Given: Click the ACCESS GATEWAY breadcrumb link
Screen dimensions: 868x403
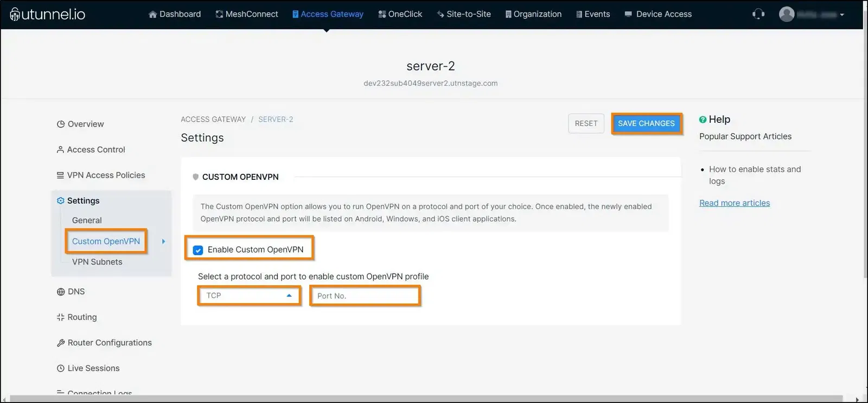Looking at the screenshot, I should (213, 119).
